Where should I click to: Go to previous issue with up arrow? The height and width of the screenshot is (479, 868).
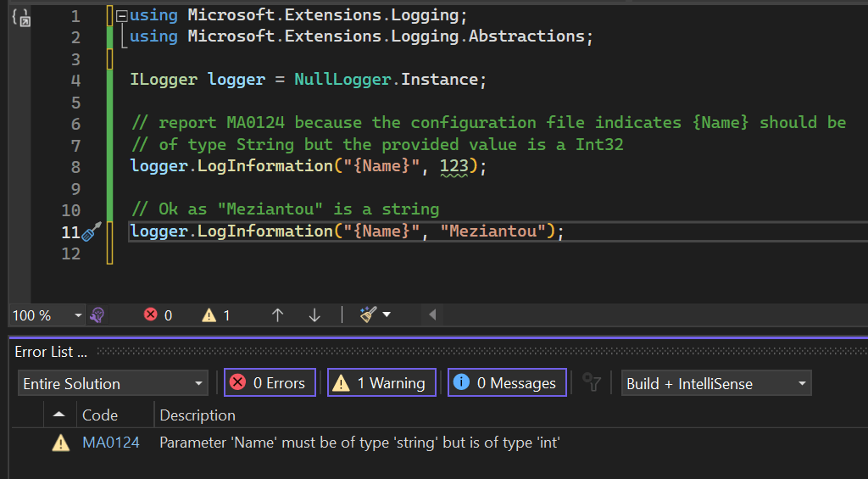pyautogui.click(x=277, y=315)
